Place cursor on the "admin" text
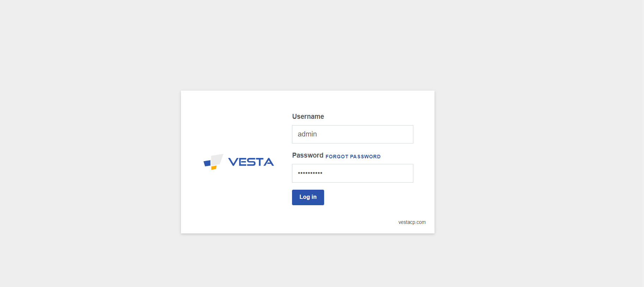644x287 pixels. click(307, 134)
